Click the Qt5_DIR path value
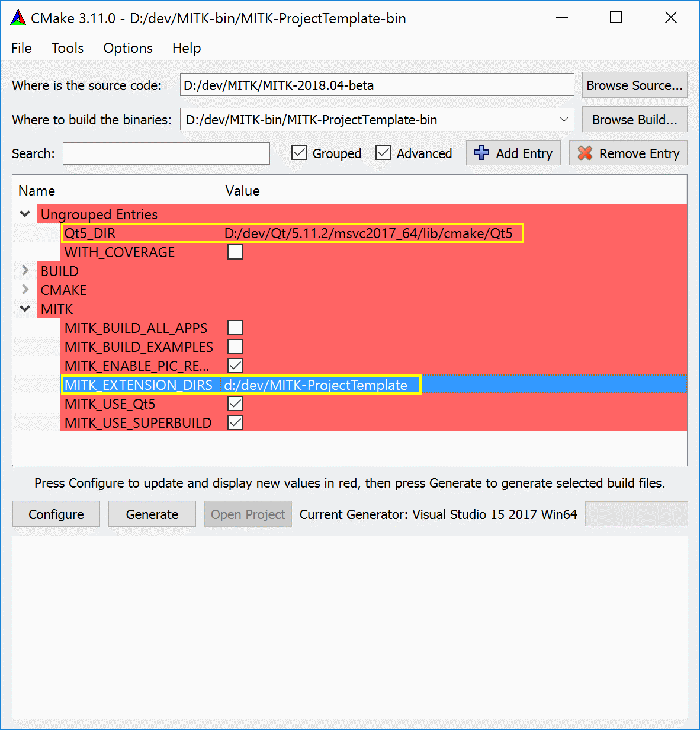The height and width of the screenshot is (730, 700). tap(368, 233)
